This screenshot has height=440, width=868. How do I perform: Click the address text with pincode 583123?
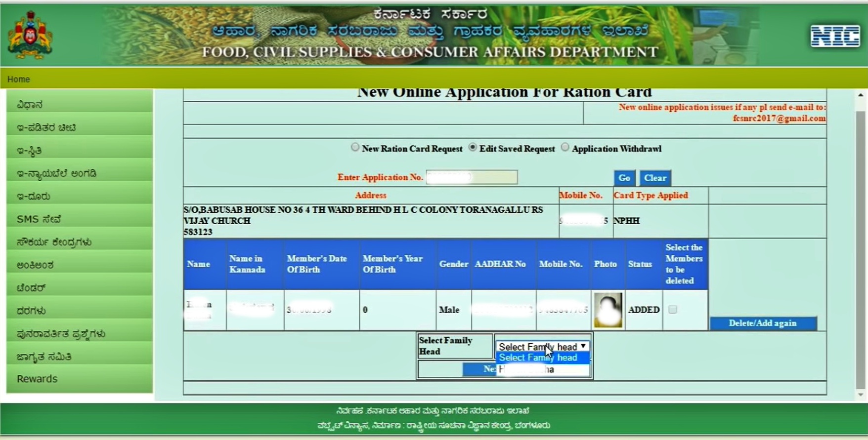pyautogui.click(x=363, y=221)
